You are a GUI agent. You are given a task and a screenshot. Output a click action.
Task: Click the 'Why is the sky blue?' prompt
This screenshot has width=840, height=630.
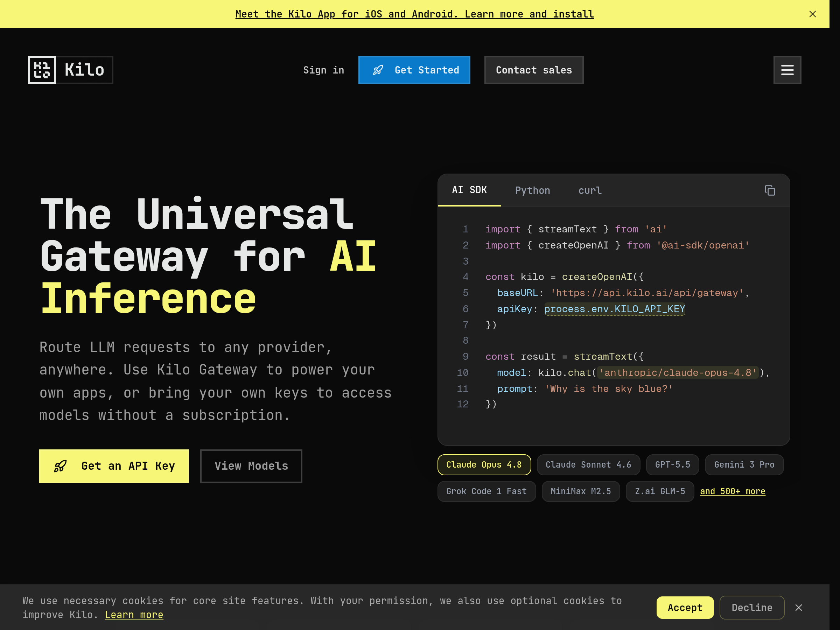coord(609,388)
